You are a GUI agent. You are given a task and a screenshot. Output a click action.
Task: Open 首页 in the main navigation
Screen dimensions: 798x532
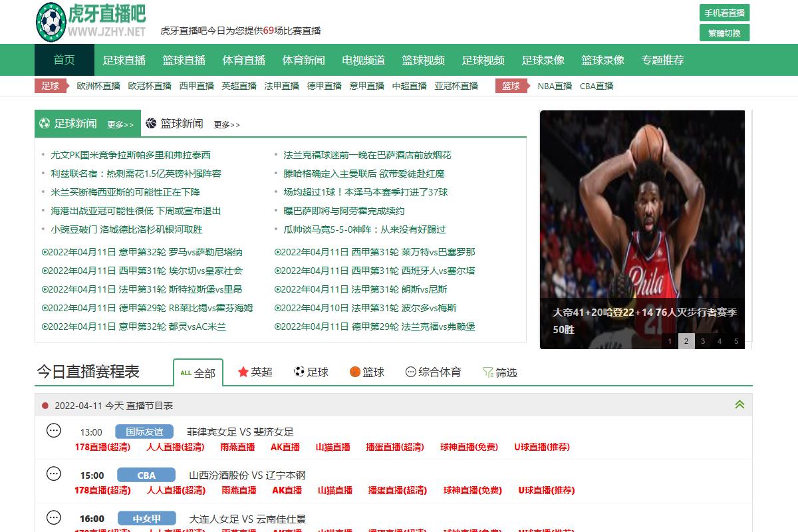(x=65, y=60)
